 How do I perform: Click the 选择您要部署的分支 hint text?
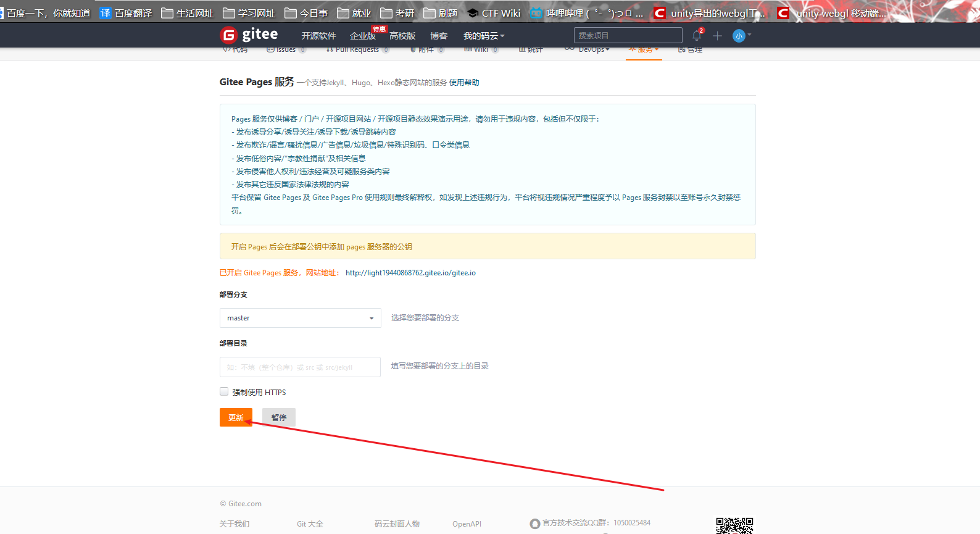[x=425, y=318]
